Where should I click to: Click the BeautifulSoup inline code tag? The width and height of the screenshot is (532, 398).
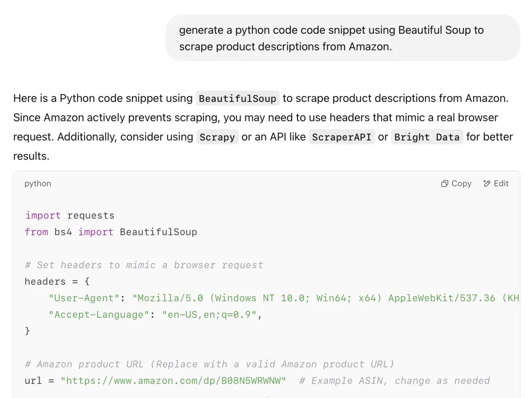[238, 98]
